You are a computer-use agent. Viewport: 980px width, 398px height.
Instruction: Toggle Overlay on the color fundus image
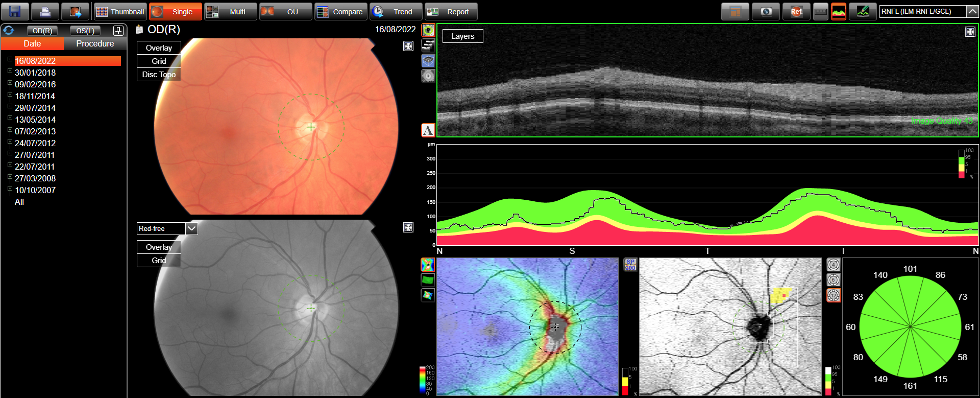159,48
